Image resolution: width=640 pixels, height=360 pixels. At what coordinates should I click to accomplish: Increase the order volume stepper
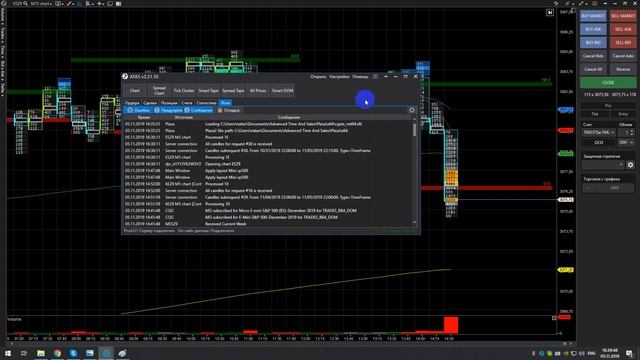632,131
